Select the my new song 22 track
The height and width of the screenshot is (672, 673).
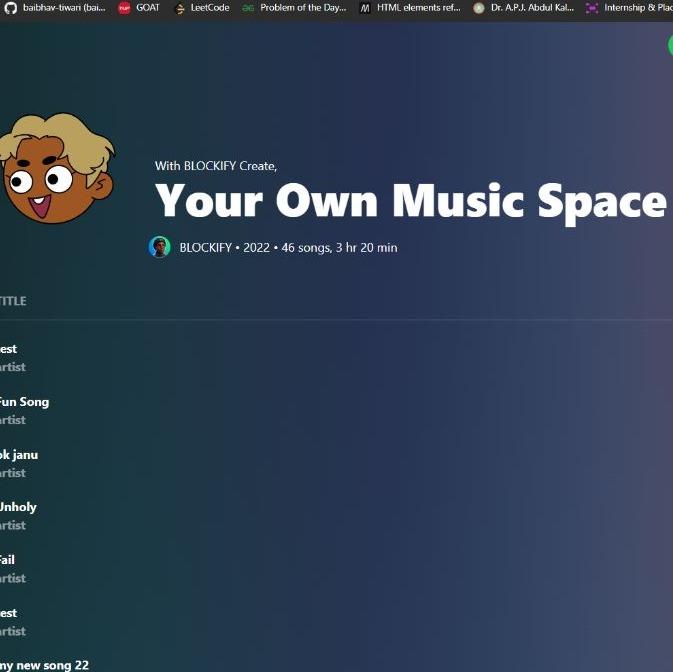[45, 665]
